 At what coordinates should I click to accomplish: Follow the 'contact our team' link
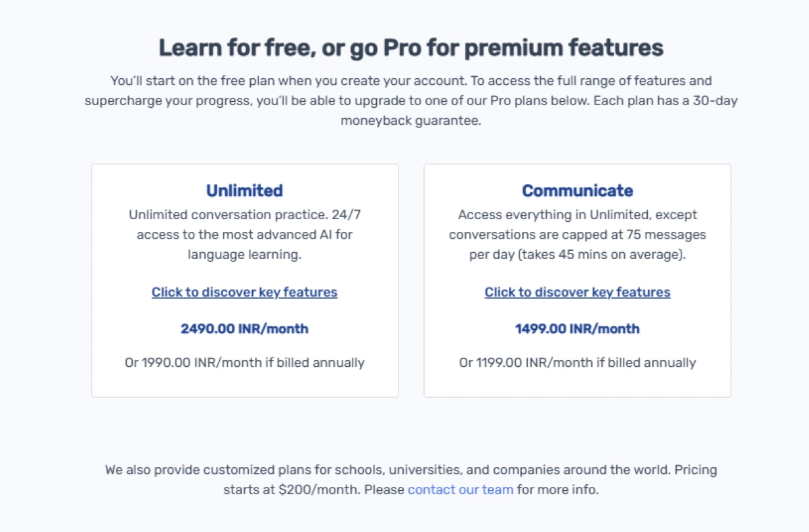[x=460, y=490]
